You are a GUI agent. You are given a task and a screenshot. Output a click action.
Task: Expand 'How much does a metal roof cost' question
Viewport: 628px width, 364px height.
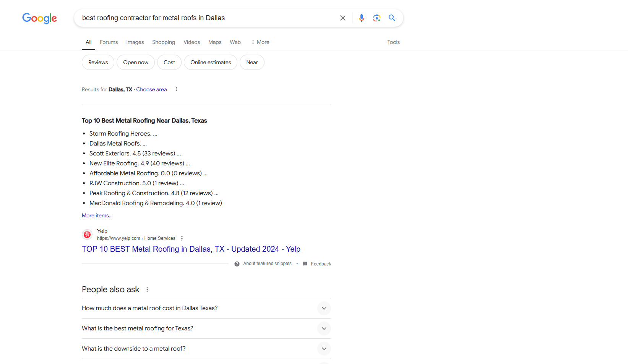point(206,308)
